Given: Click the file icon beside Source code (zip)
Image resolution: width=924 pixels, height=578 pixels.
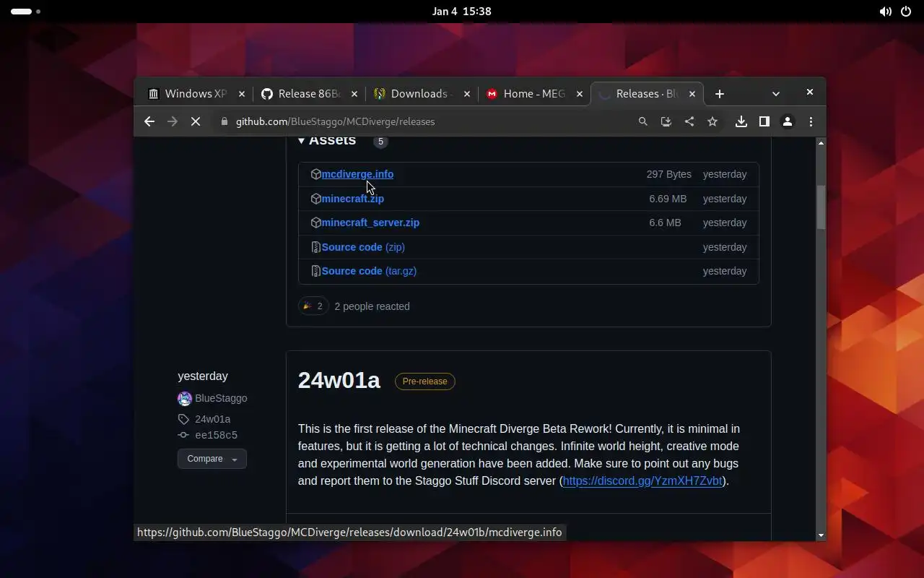Looking at the screenshot, I should tap(315, 247).
